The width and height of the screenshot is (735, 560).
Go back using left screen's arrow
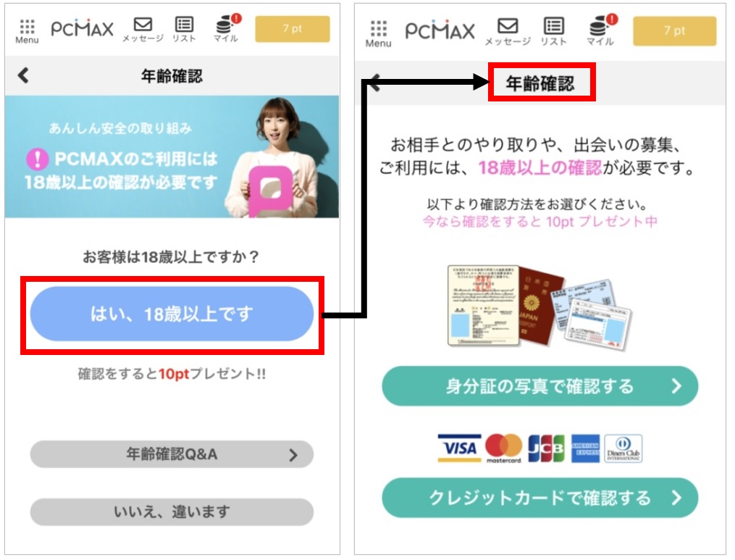pyautogui.click(x=23, y=75)
